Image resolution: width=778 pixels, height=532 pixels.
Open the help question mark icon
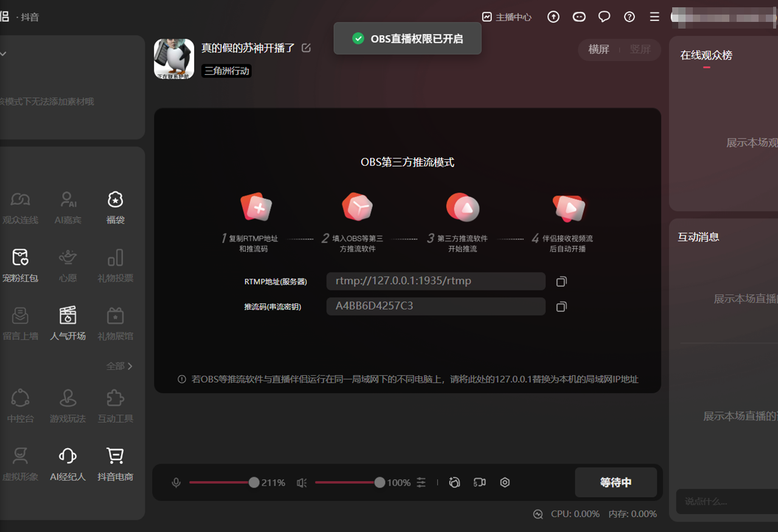(x=630, y=17)
